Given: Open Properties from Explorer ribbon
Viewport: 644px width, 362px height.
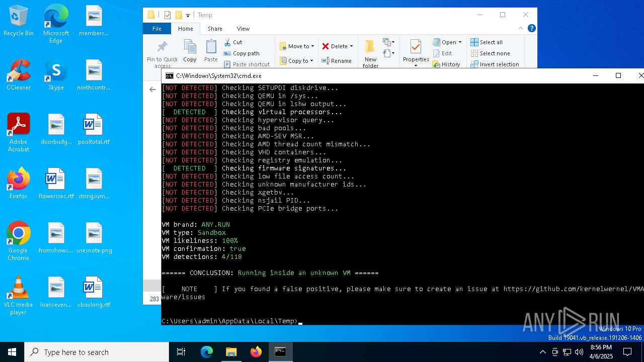Looking at the screenshot, I should click(416, 52).
